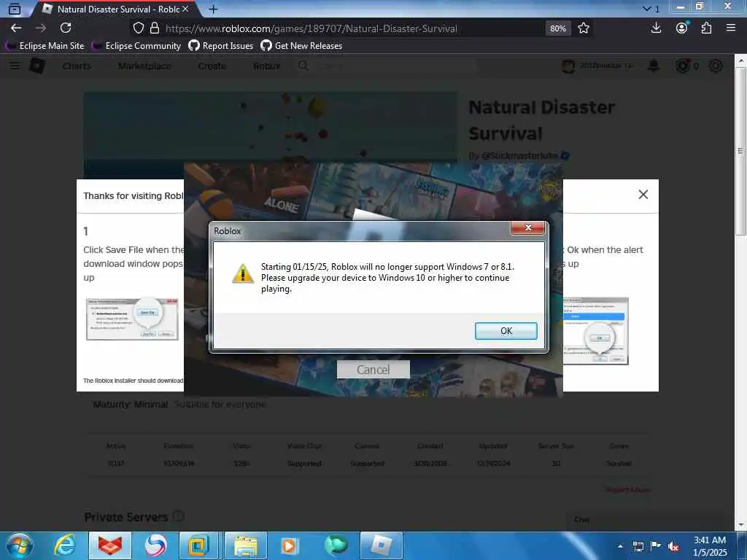Click the Roblox logo home icon
The image size is (747, 560).
coord(37,66)
